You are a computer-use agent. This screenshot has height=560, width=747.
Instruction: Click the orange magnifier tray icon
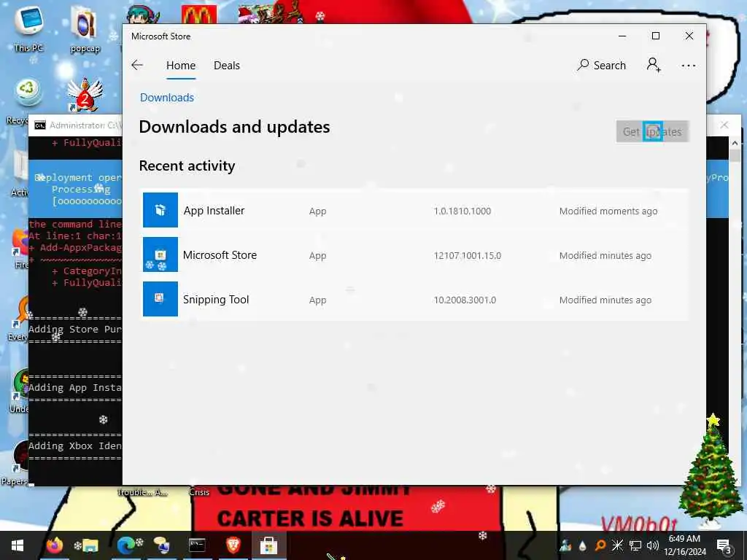[600, 545]
